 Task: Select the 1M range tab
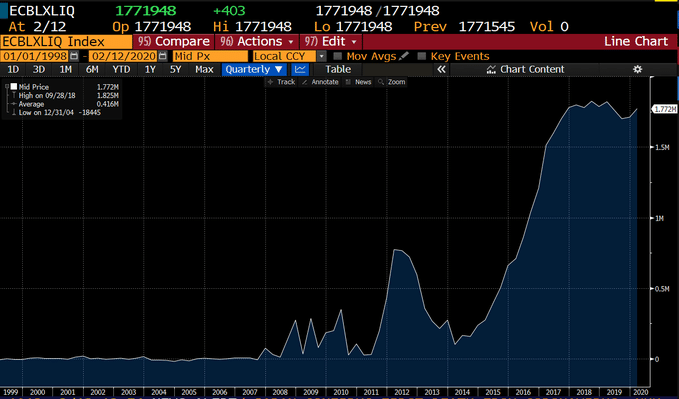click(x=65, y=69)
